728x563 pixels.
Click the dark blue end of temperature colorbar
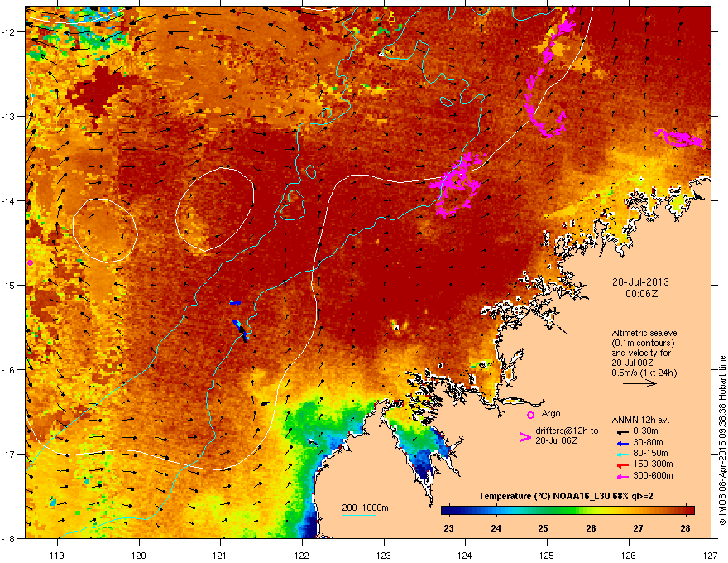coord(445,511)
